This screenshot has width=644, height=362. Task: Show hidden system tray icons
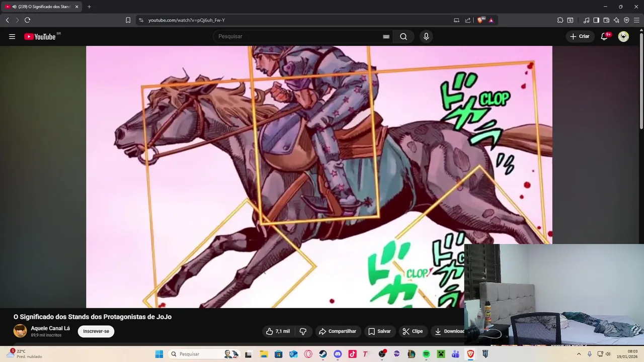(x=579, y=354)
